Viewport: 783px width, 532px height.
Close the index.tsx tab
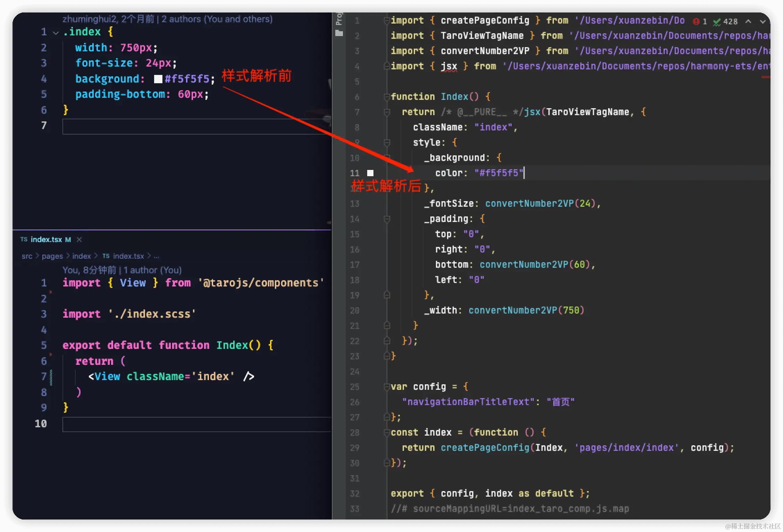pyautogui.click(x=79, y=239)
